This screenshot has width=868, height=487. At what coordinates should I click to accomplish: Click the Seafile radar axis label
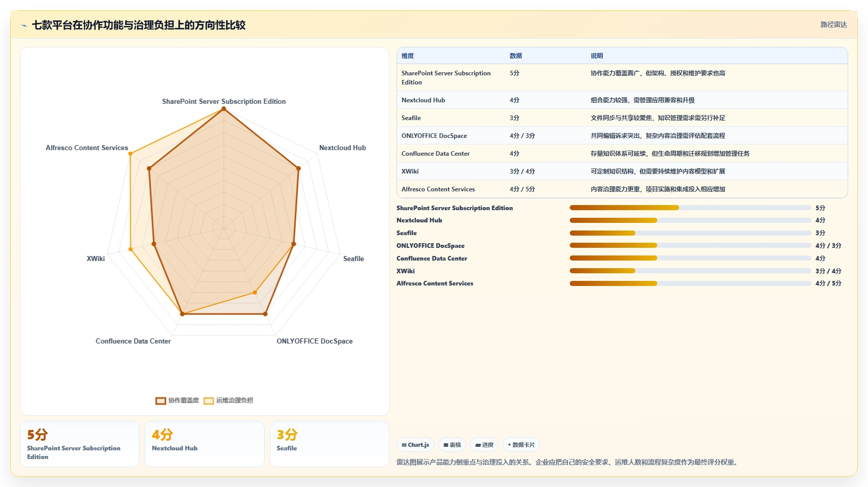pos(353,259)
